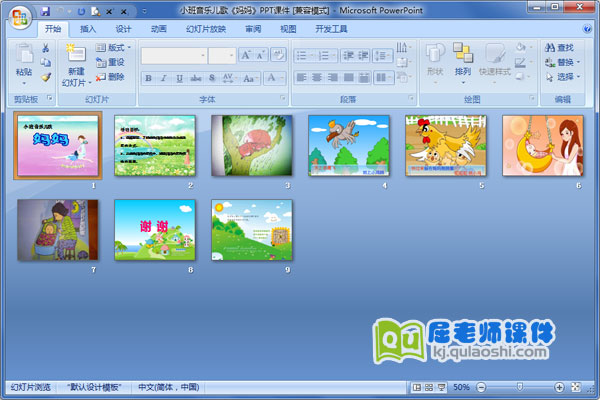Switch to Normal view icon in status bar
Viewport: 600px width, 400px height.
pos(417,387)
